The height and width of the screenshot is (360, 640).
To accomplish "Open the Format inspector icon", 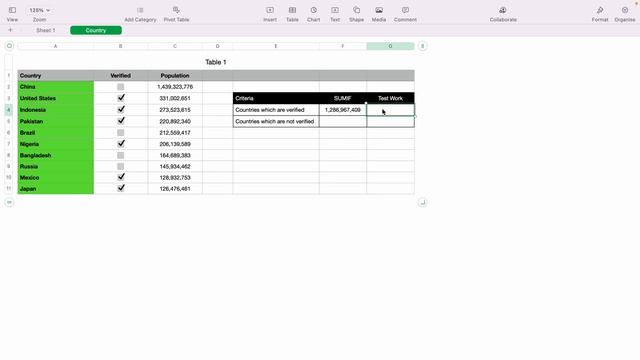I will 600,10.
